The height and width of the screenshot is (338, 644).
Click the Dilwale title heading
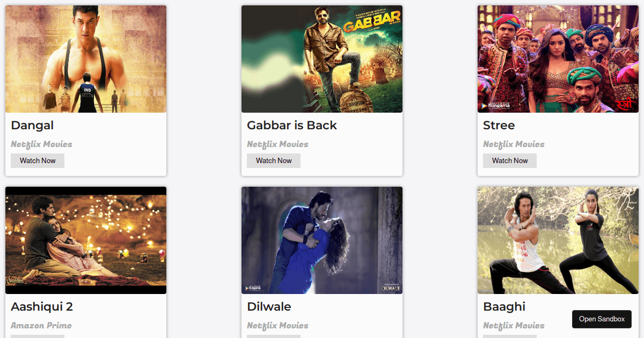(x=269, y=307)
